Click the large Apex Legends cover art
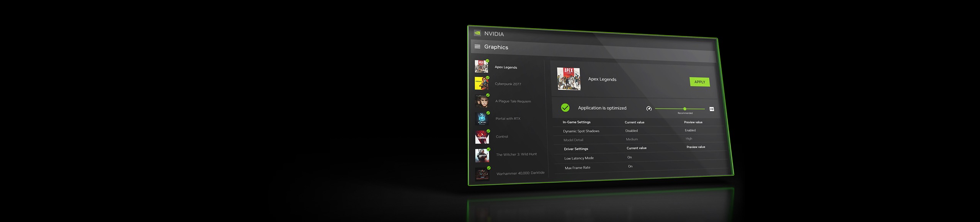 [x=568, y=79]
